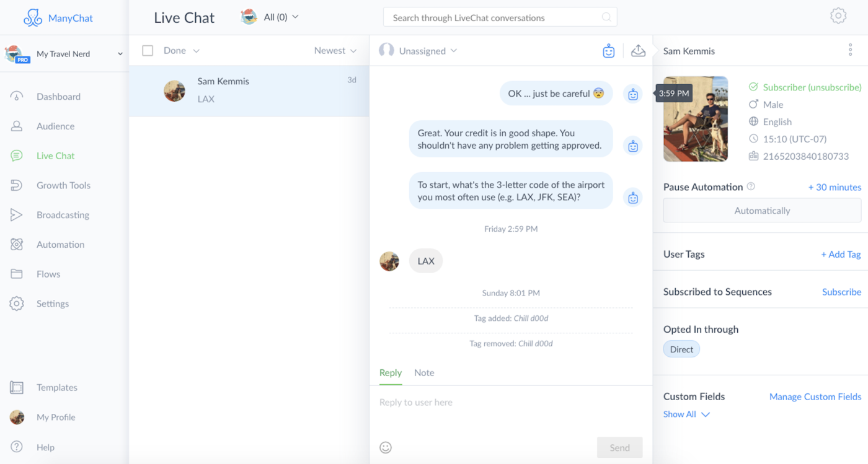Open the Sam Kemmis conversation
This screenshot has width=868, height=464.
click(x=249, y=90)
